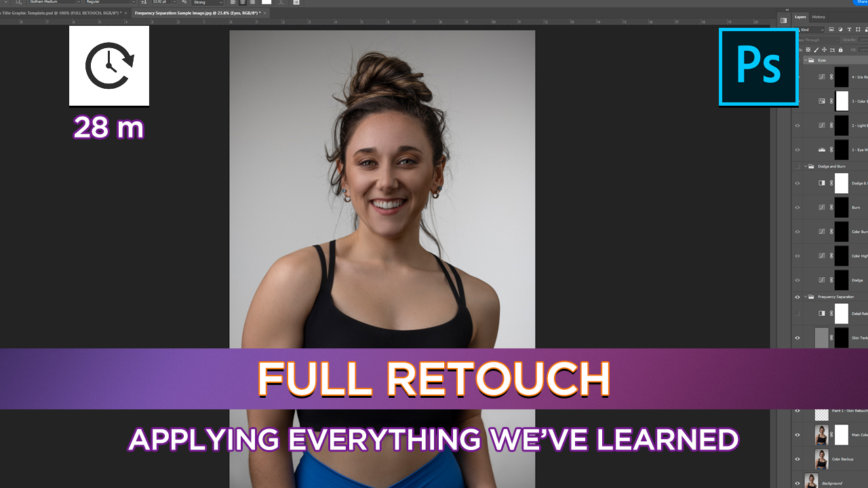The width and height of the screenshot is (868, 488).
Task: Open the Frequency Separation Sample Image tab
Action: 197,12
